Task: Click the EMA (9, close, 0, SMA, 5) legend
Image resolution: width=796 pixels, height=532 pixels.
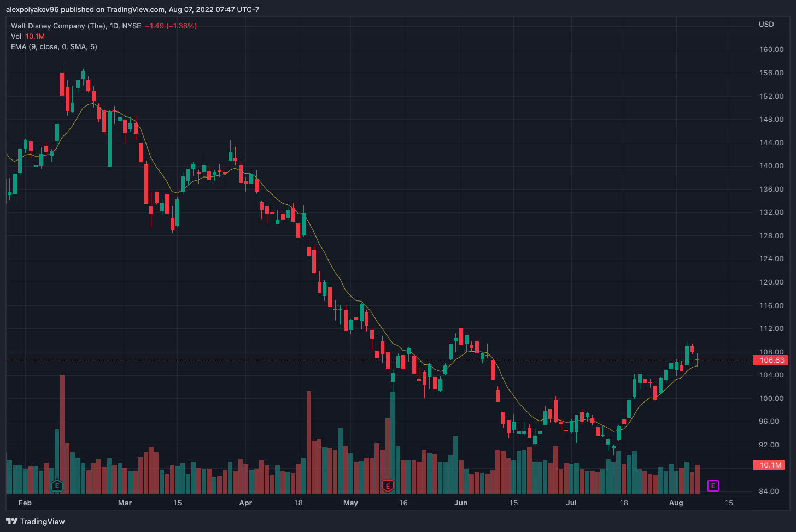Action: (54, 46)
